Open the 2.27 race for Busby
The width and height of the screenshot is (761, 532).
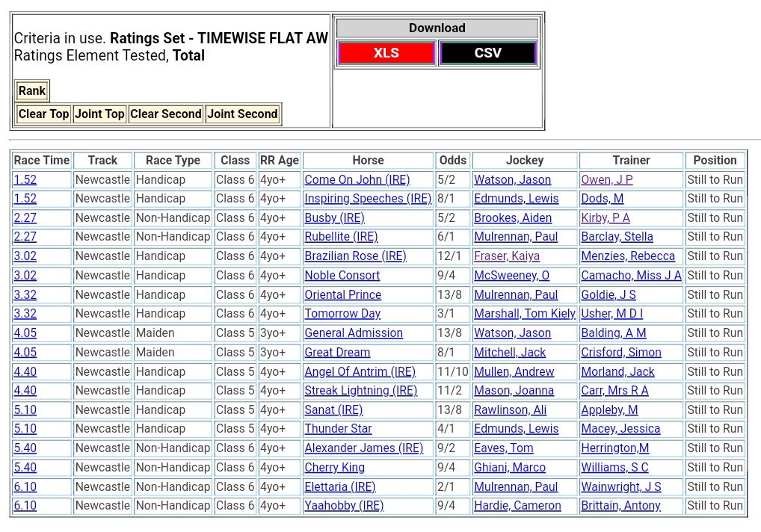[25, 218]
